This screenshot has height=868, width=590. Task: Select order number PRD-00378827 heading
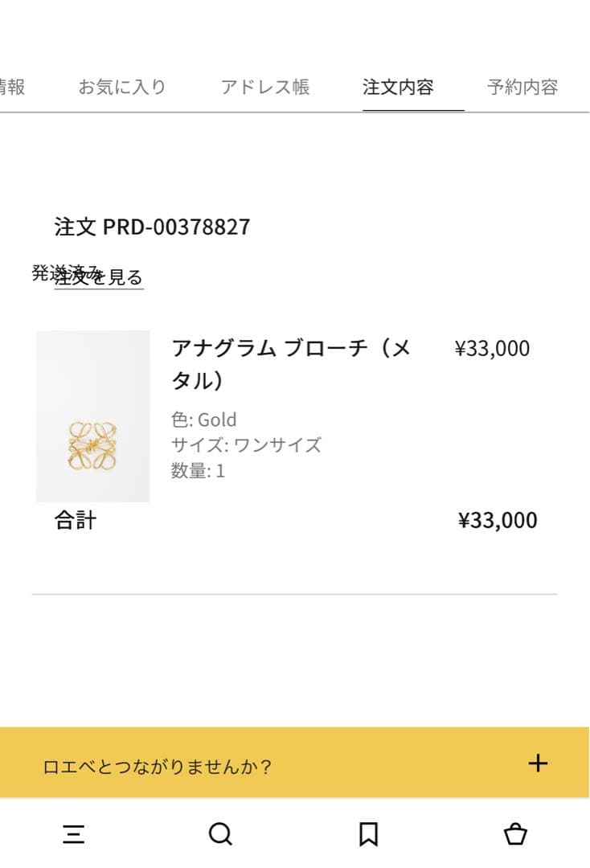[x=153, y=227]
